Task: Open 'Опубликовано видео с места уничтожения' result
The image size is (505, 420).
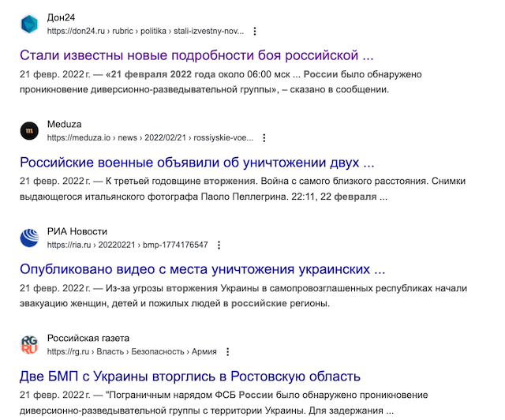Action: (x=202, y=269)
